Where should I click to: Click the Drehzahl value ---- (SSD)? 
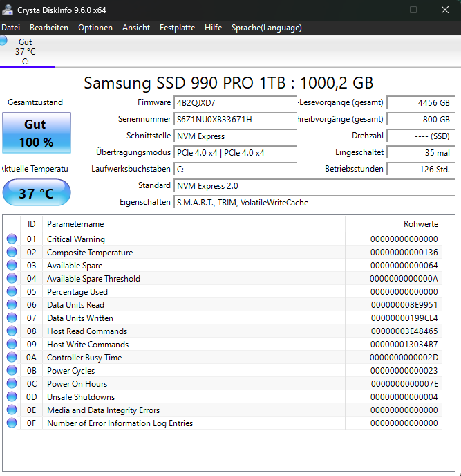(x=421, y=136)
